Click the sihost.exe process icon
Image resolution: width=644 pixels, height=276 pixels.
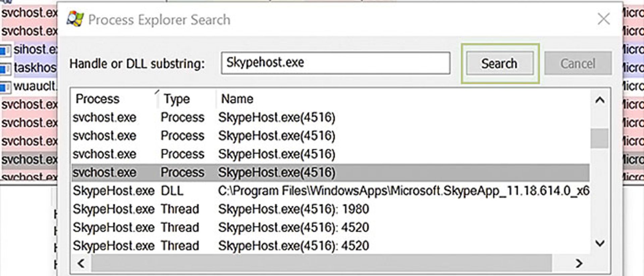click(5, 50)
